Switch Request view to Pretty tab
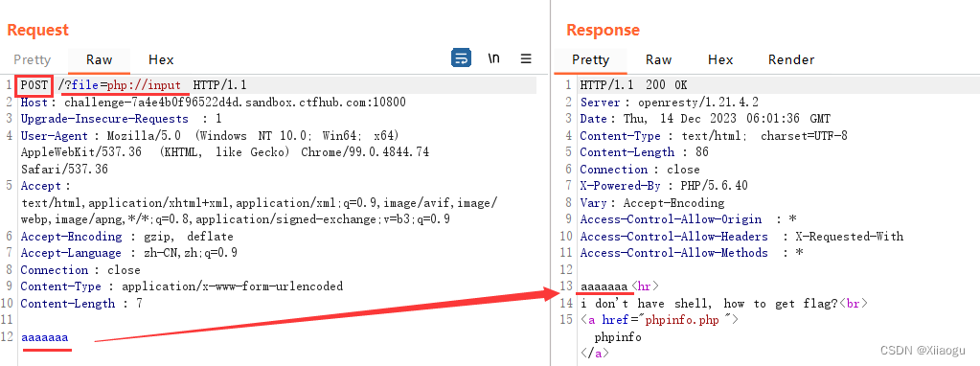The height and width of the screenshot is (366, 980). pyautogui.click(x=32, y=60)
